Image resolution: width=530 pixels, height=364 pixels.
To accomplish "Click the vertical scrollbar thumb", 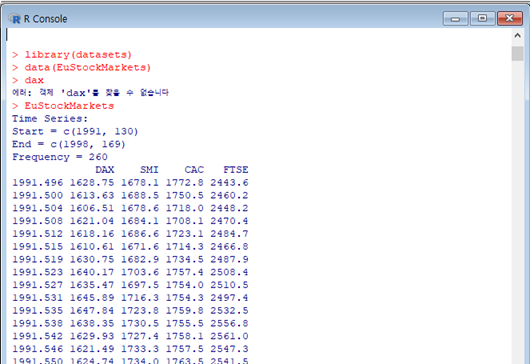I will click(x=517, y=53).
